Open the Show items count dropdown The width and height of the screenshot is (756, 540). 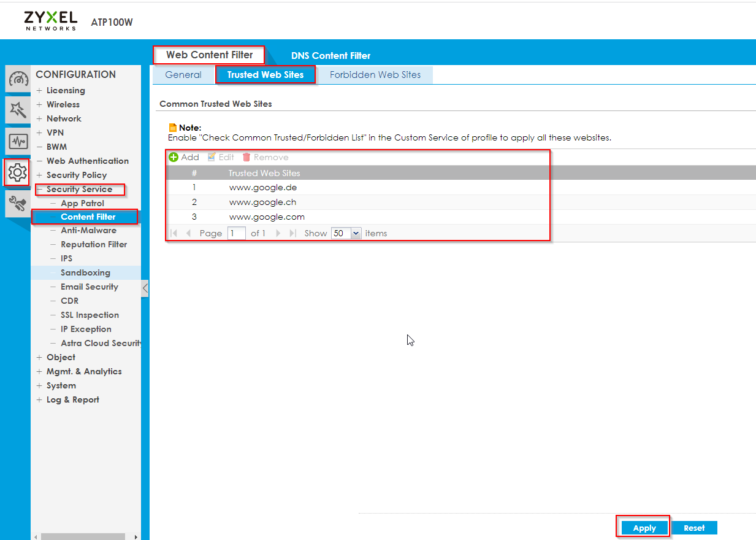coord(356,233)
